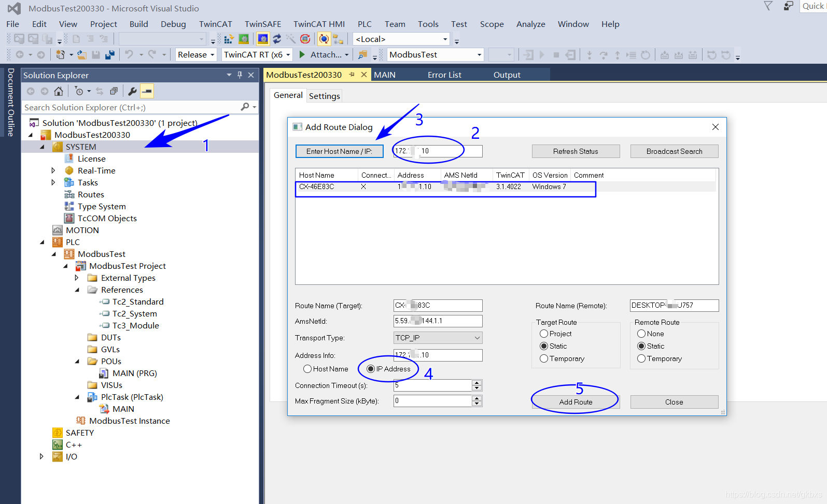Open the TwinCAT RT platform dropdown
Screen dimensions: 827x504
[257, 54]
